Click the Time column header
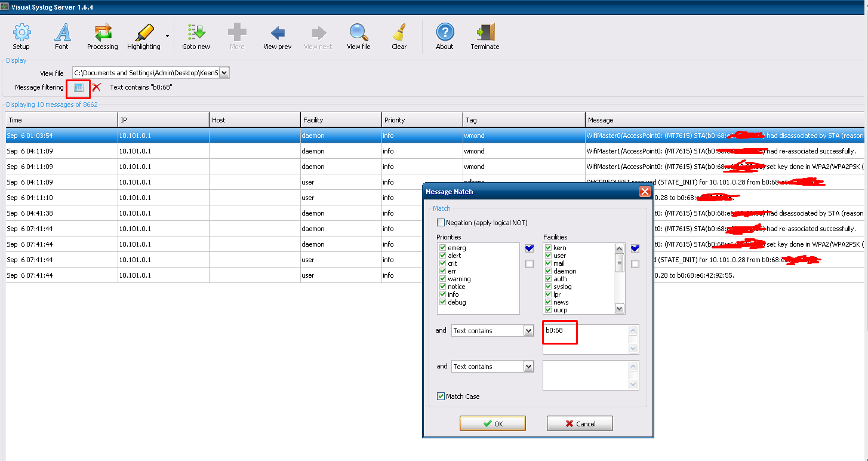This screenshot has width=868, height=461. point(61,119)
